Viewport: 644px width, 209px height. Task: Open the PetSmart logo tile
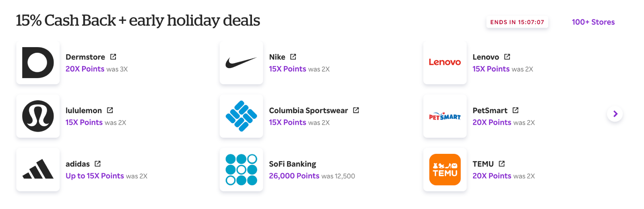445,116
